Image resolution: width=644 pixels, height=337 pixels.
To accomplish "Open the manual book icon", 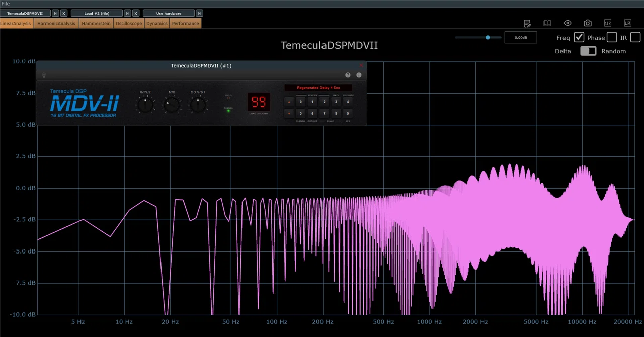I will click(547, 23).
